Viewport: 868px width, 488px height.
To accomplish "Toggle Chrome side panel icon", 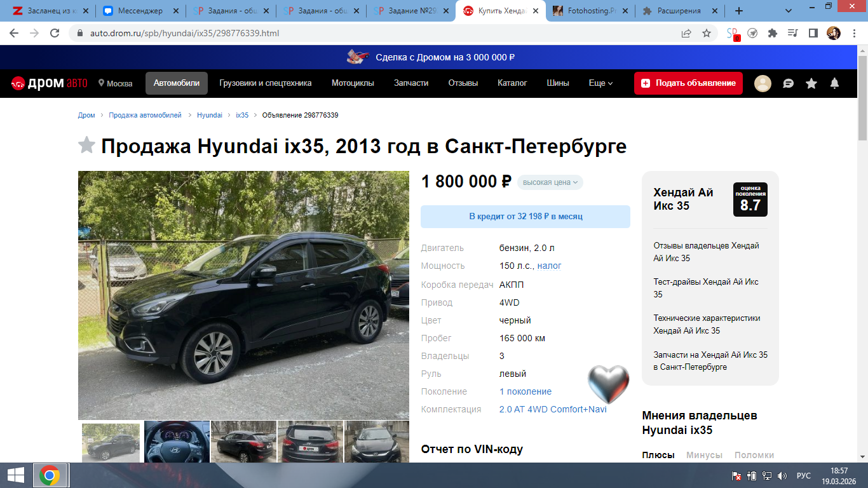I will [813, 33].
